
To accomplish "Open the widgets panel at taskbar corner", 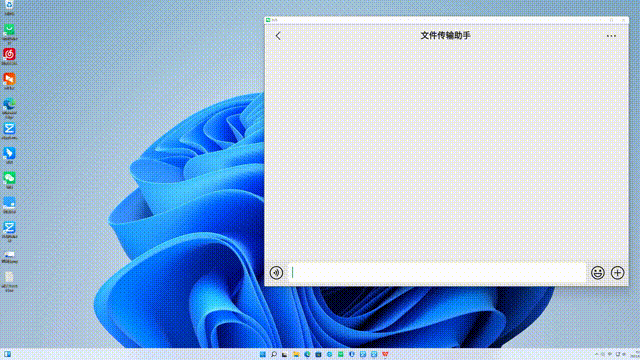I will coord(7,354).
